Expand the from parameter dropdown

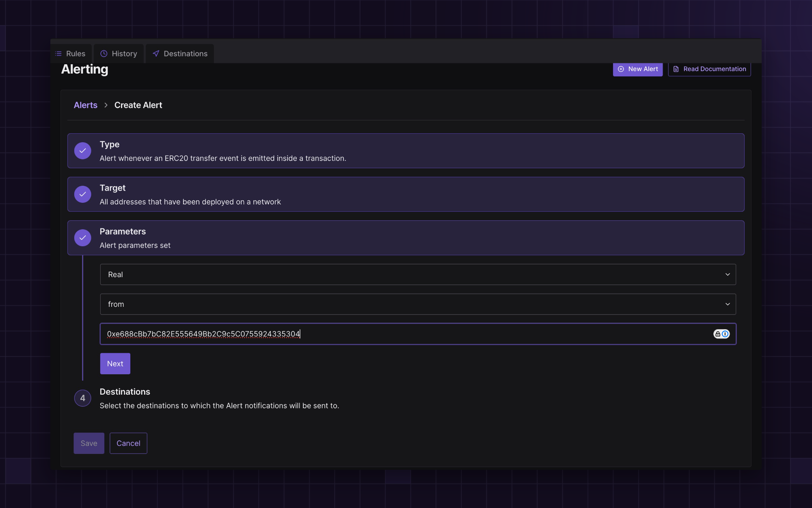(x=417, y=304)
